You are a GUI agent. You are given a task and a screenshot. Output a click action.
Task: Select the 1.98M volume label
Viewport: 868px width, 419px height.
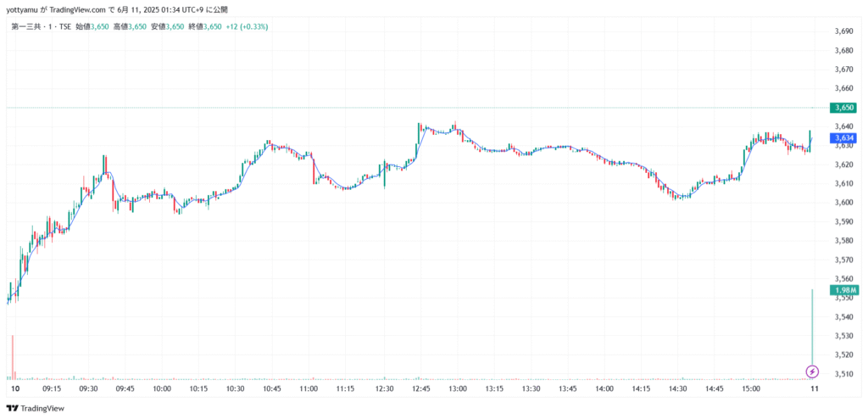(x=844, y=290)
